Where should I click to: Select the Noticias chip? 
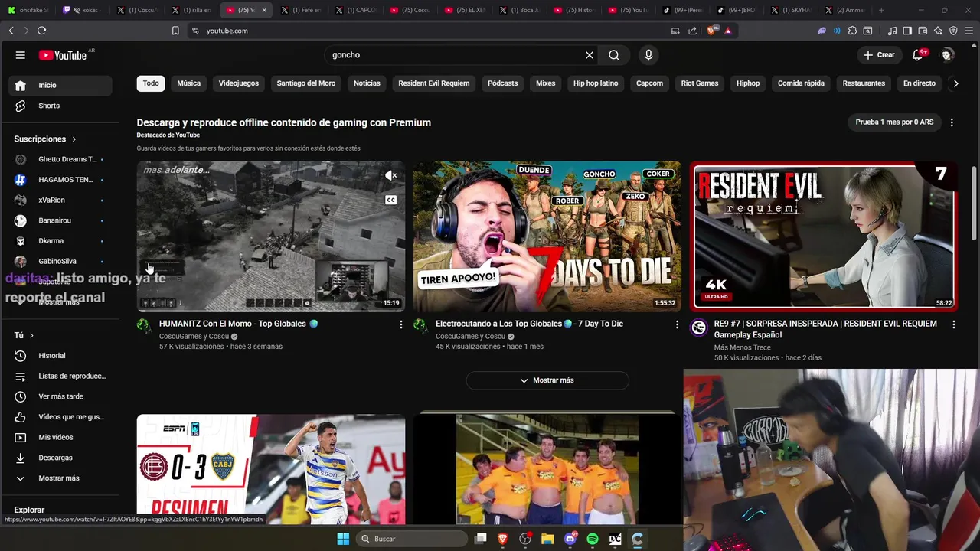[367, 83]
